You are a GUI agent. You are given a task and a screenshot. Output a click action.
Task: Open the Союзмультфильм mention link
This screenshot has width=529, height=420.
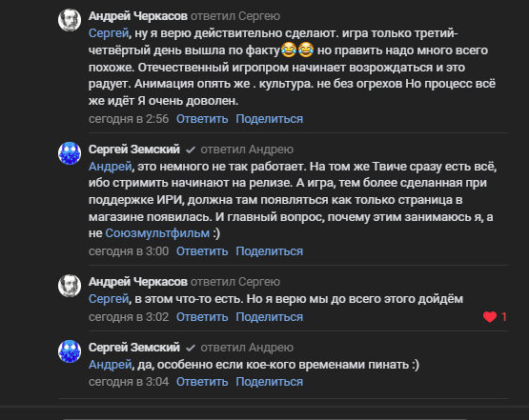tap(157, 233)
